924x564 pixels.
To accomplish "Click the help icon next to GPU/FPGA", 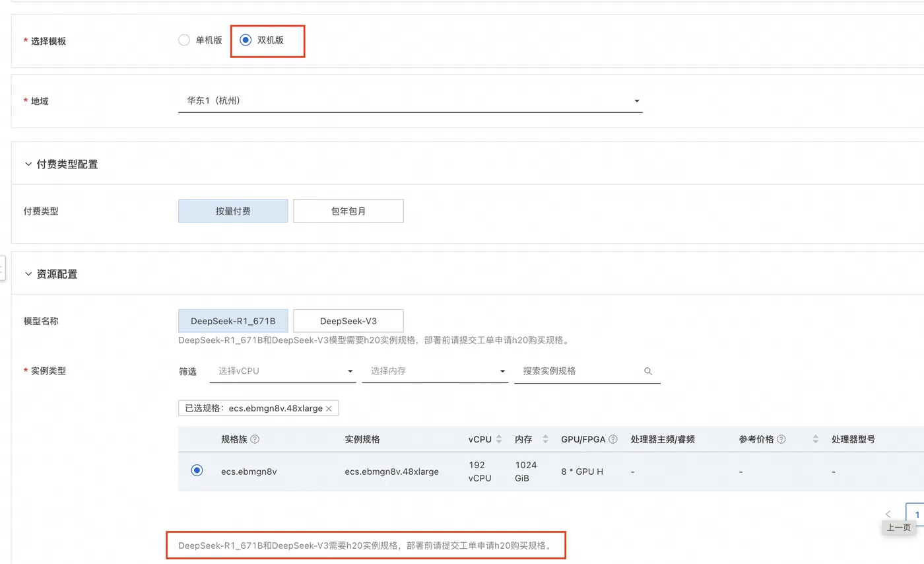I will [x=613, y=439].
